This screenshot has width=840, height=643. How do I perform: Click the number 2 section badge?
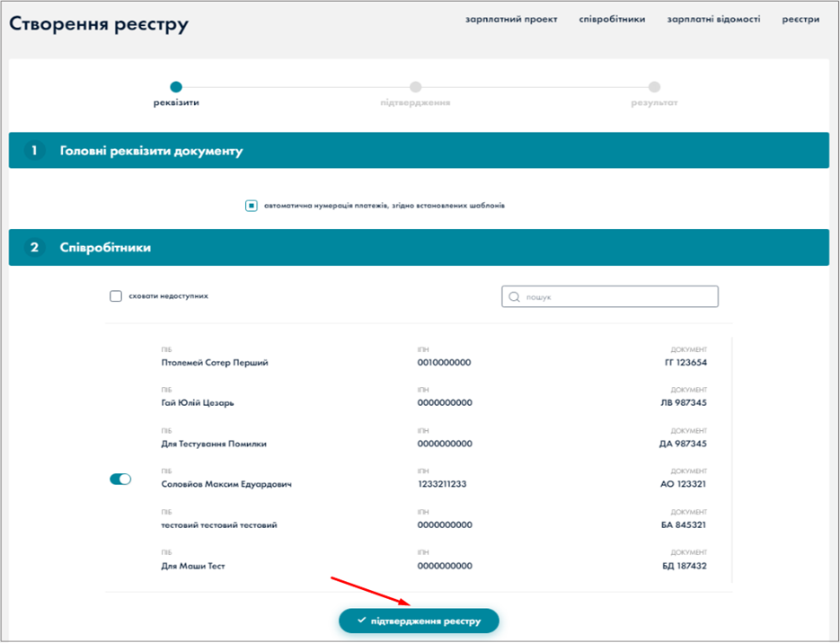pyautogui.click(x=35, y=248)
